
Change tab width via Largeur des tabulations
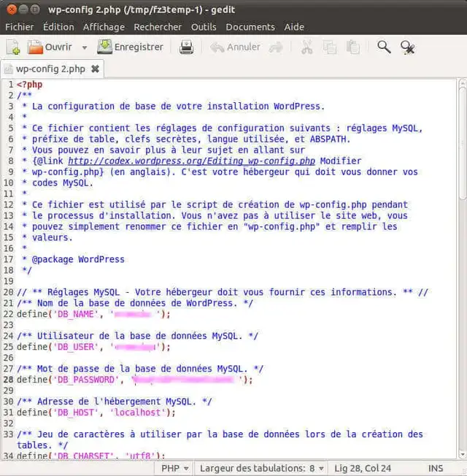[261, 468]
